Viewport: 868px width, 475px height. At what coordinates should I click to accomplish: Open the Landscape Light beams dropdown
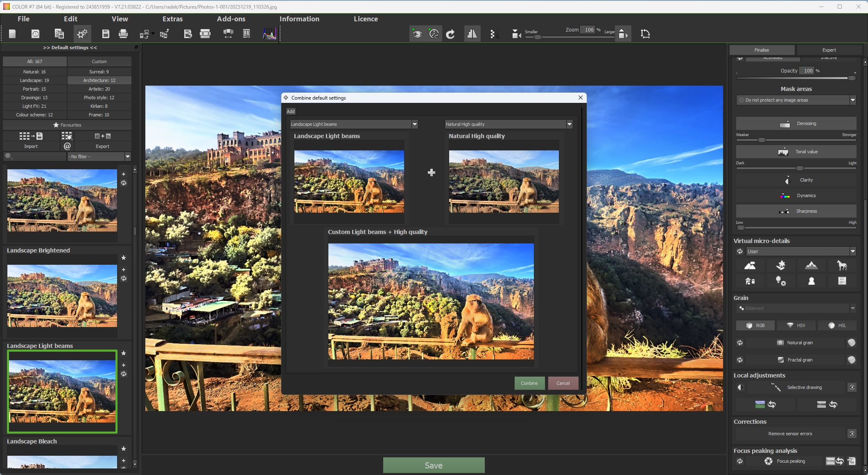[x=414, y=124]
